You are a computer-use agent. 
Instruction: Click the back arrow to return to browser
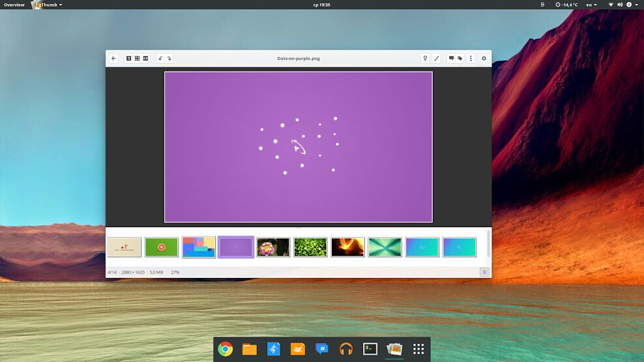(113, 59)
